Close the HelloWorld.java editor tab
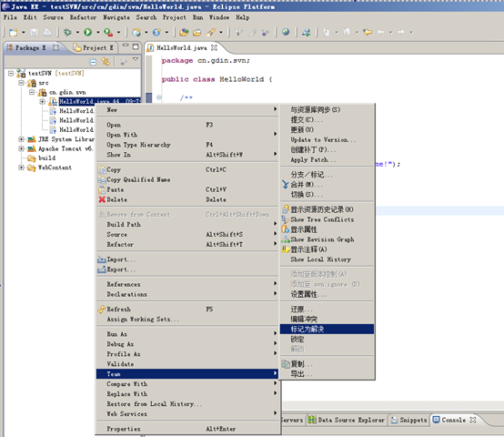The image size is (504, 437). pos(214,47)
